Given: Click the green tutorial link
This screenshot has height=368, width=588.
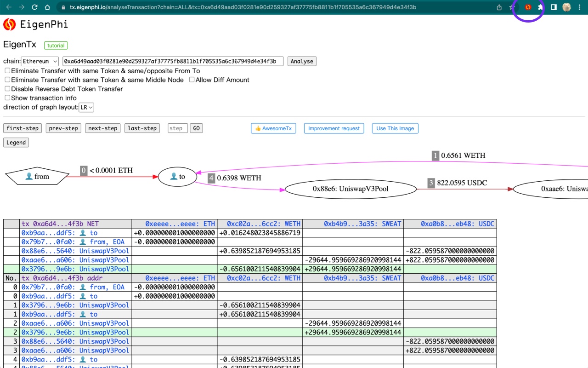Looking at the screenshot, I should click(56, 46).
